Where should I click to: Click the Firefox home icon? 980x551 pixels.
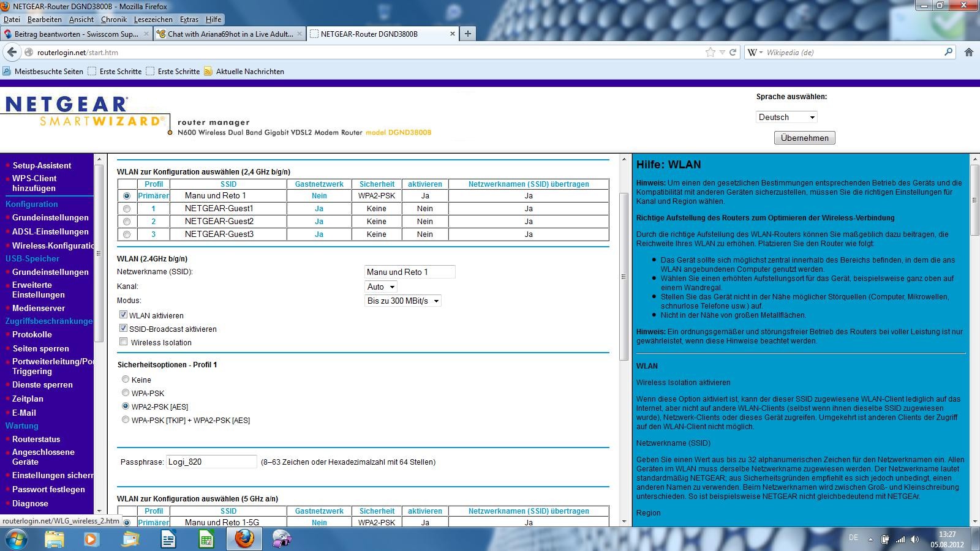pyautogui.click(x=968, y=52)
